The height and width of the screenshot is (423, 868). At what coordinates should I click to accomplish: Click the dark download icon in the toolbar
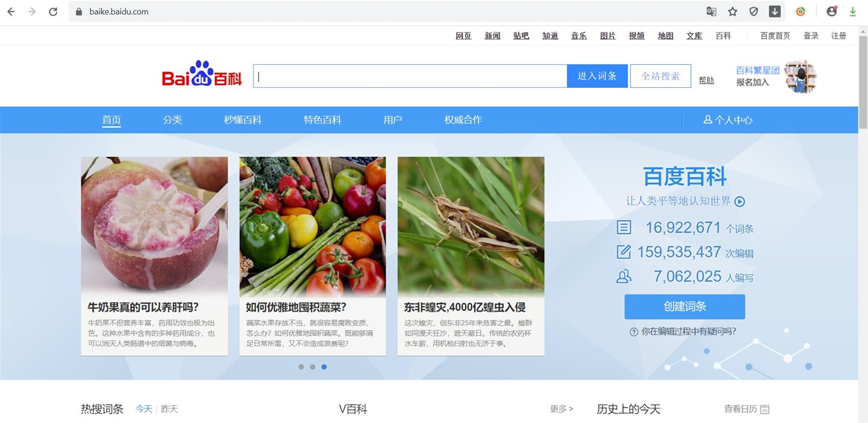click(x=774, y=11)
